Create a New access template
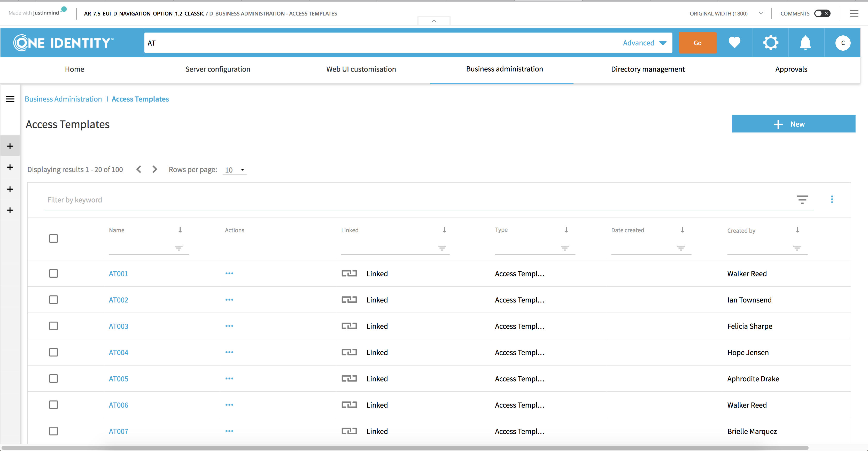 793,124
